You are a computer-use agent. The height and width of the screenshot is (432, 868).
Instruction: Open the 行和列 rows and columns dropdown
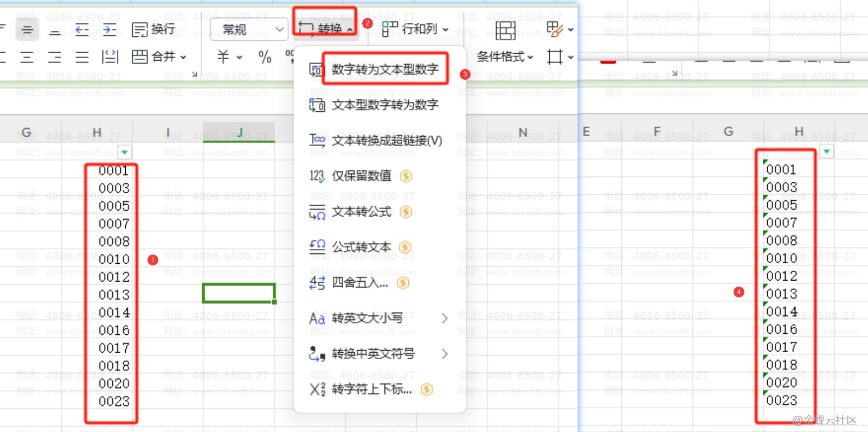[x=415, y=29]
